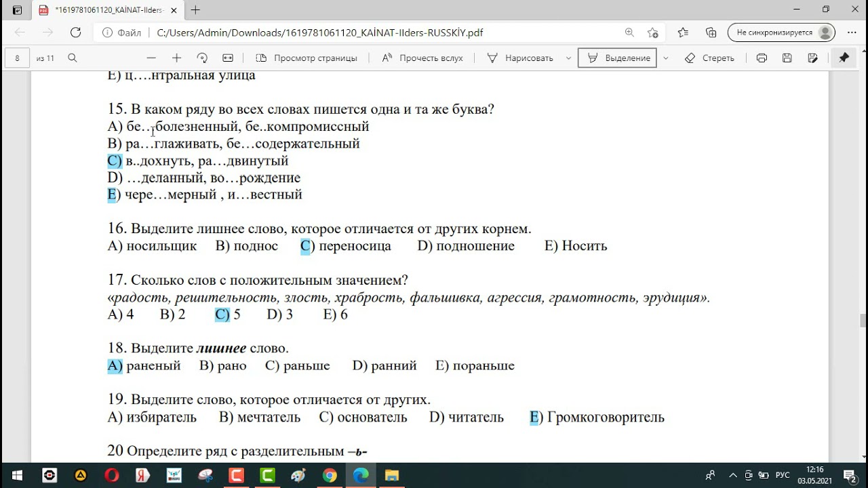Click the vertical scrollbar thumb
Viewport: 868px width, 488px height.
point(863,320)
